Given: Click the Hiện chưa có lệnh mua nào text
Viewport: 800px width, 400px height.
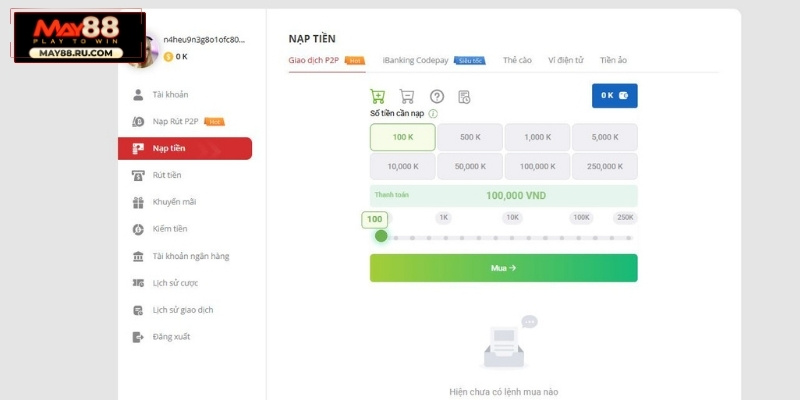Looking at the screenshot, I should 504,392.
